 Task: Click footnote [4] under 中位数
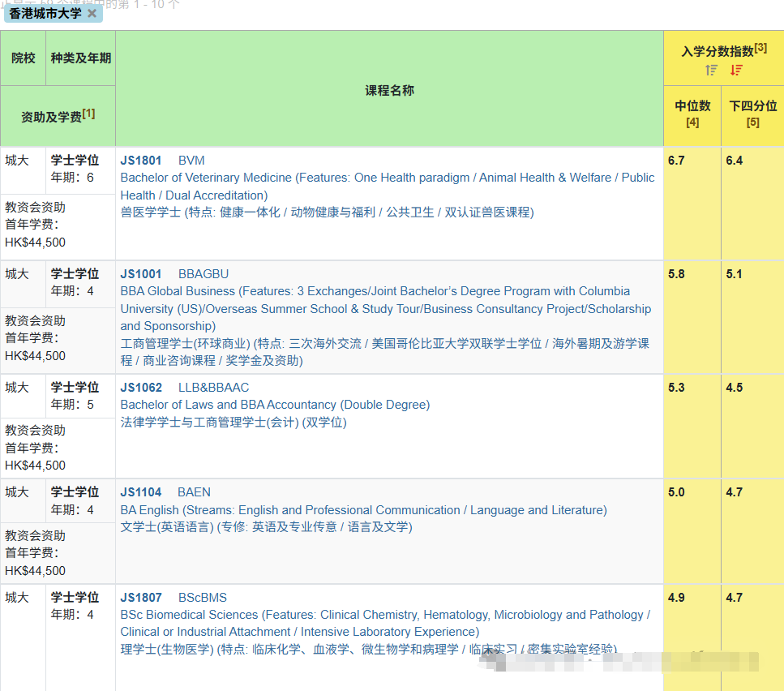pos(692,122)
